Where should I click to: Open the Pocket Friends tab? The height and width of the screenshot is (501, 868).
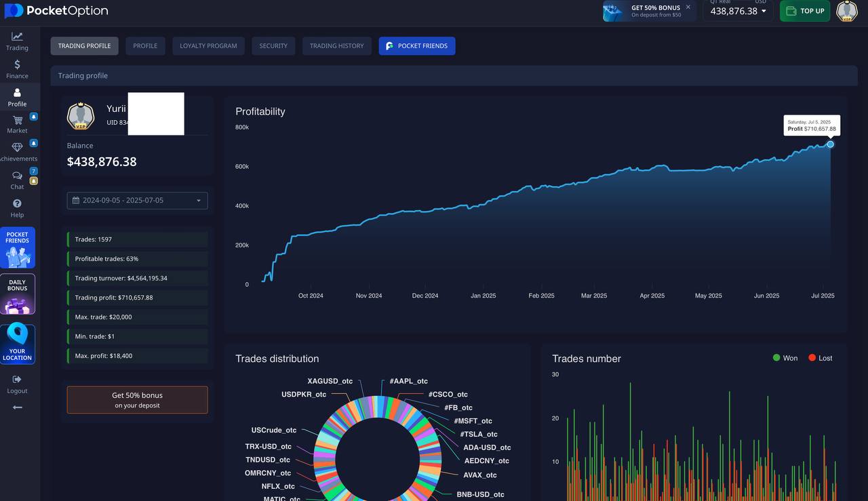417,46
